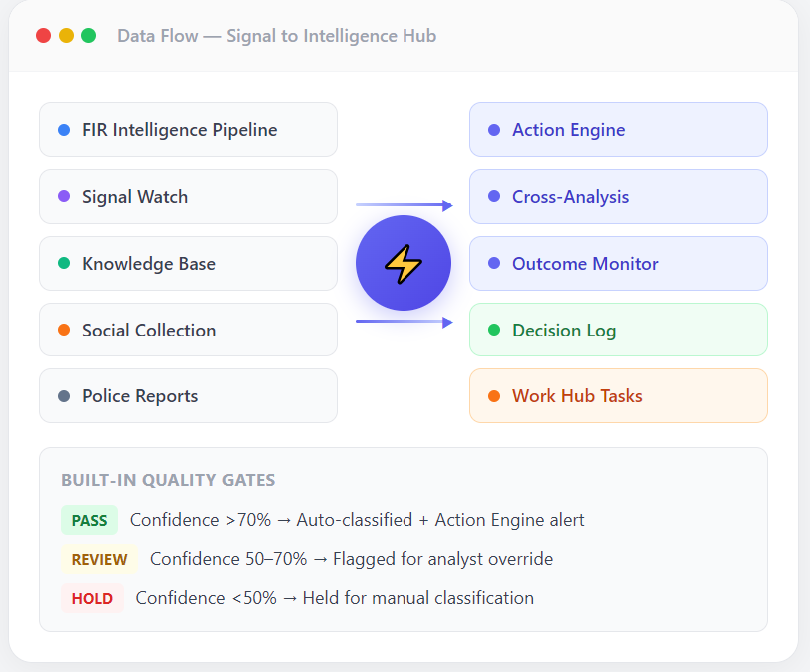Click the green window control dot
The image size is (810, 672).
coord(88,36)
